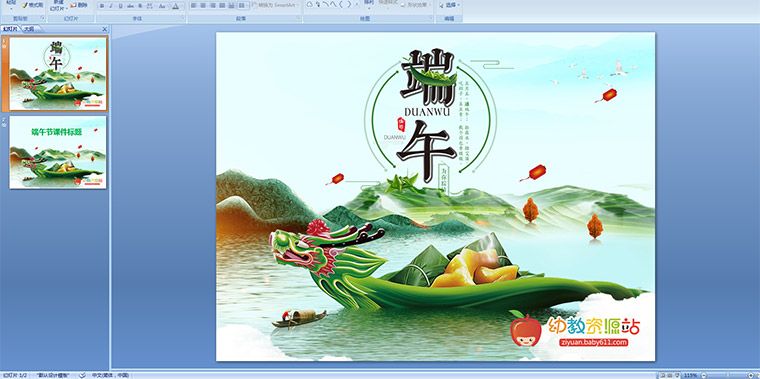The height and width of the screenshot is (379, 760).
Task: Toggle Underline formatting button
Action: (120, 6)
